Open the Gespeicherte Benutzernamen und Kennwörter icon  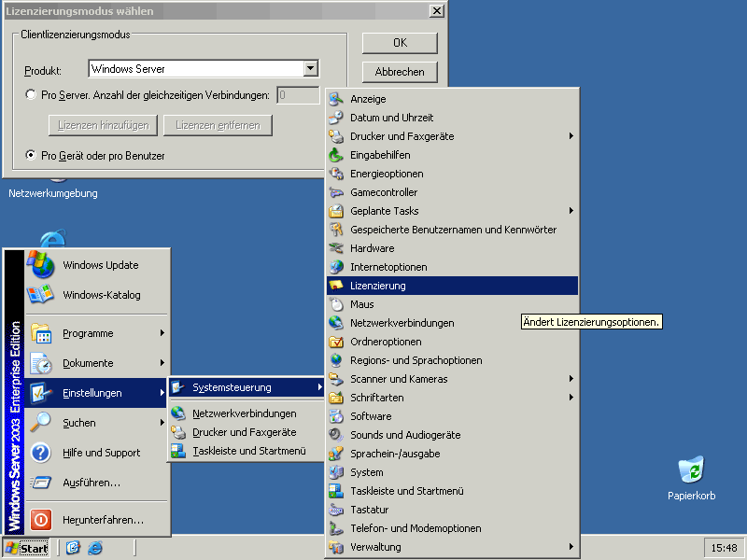point(336,230)
